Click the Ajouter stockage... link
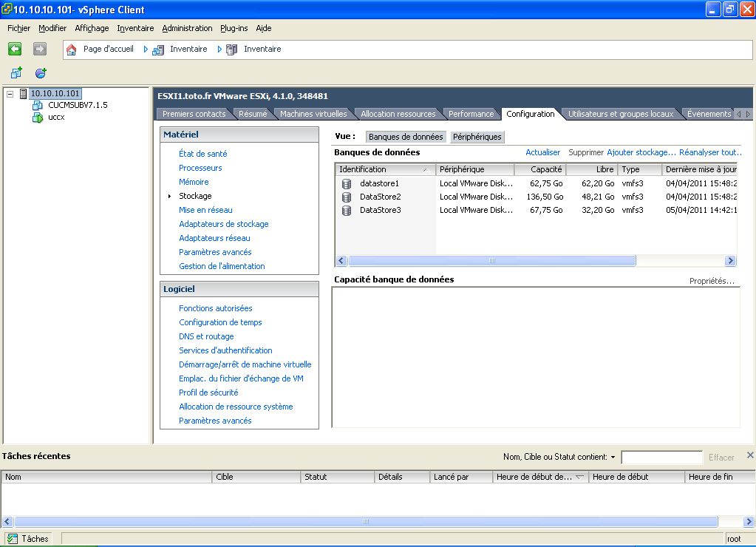 point(641,152)
